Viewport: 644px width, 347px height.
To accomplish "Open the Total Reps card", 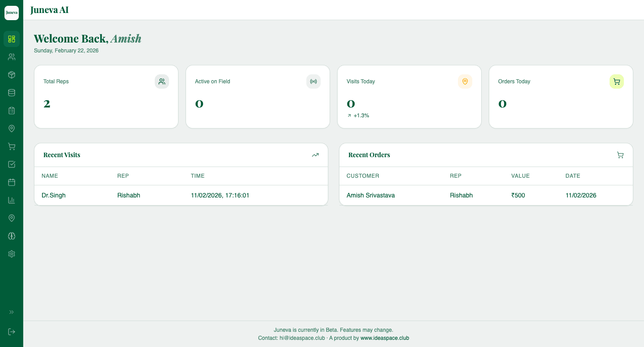I will point(106,97).
